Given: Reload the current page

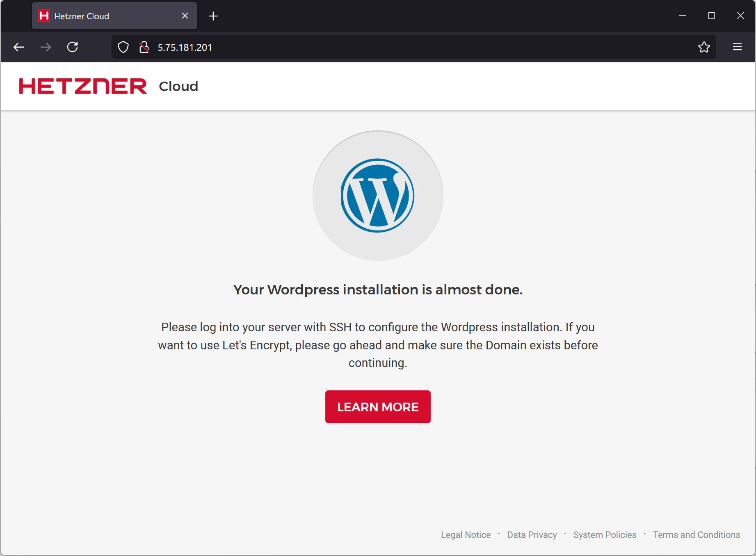Looking at the screenshot, I should (73, 47).
